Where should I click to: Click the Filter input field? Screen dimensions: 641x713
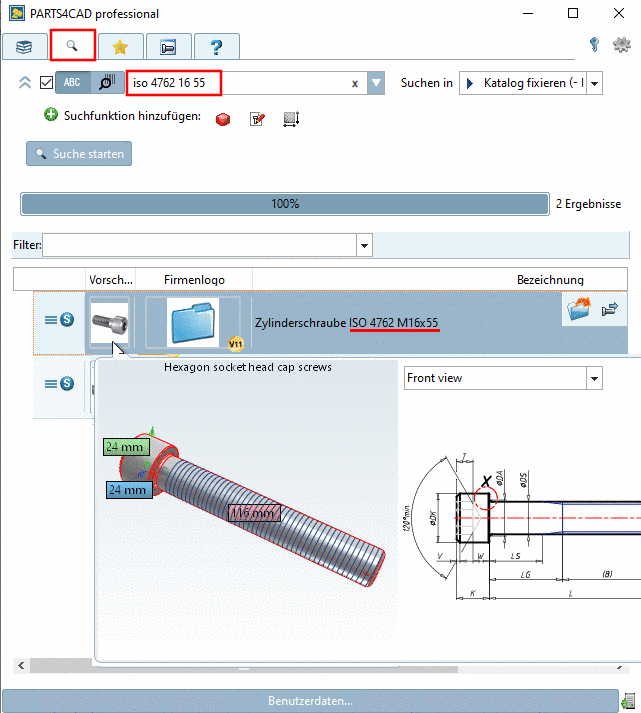200,245
